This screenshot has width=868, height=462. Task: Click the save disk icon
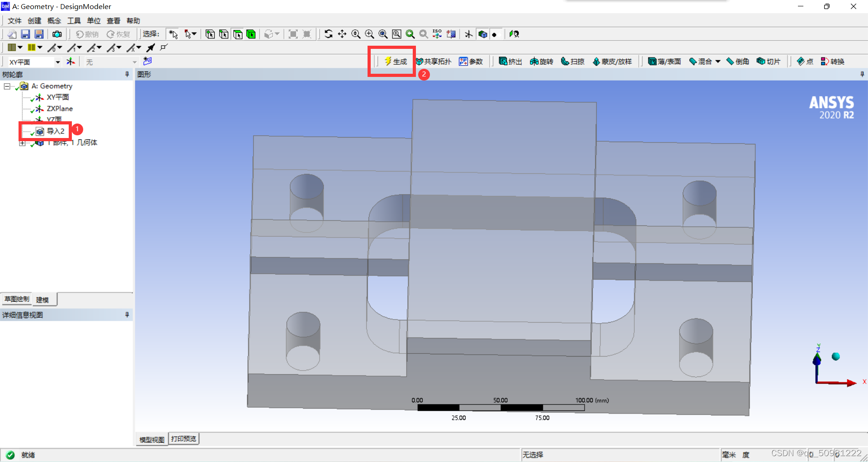click(25, 34)
